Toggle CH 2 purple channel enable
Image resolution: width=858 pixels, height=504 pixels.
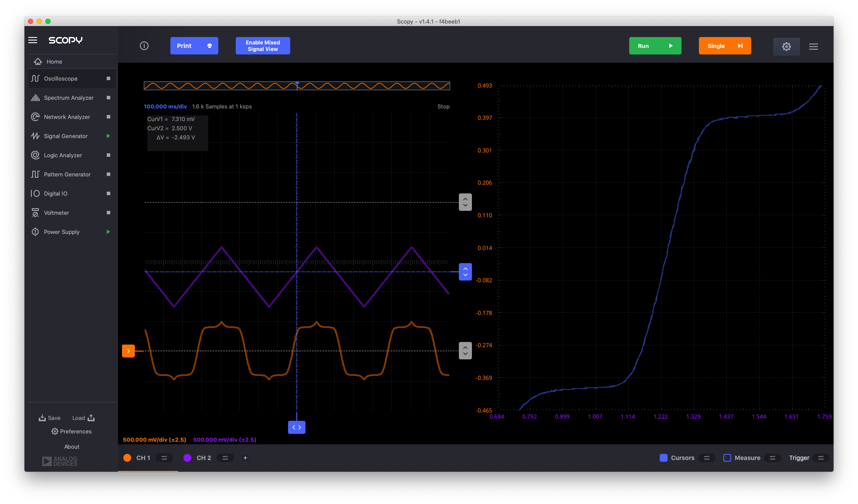pyautogui.click(x=187, y=458)
